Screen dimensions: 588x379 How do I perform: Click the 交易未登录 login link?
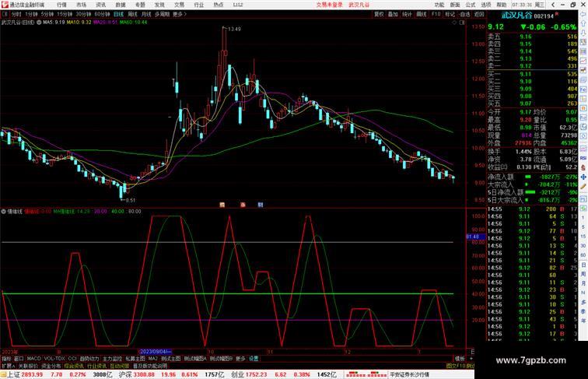pos(329,5)
